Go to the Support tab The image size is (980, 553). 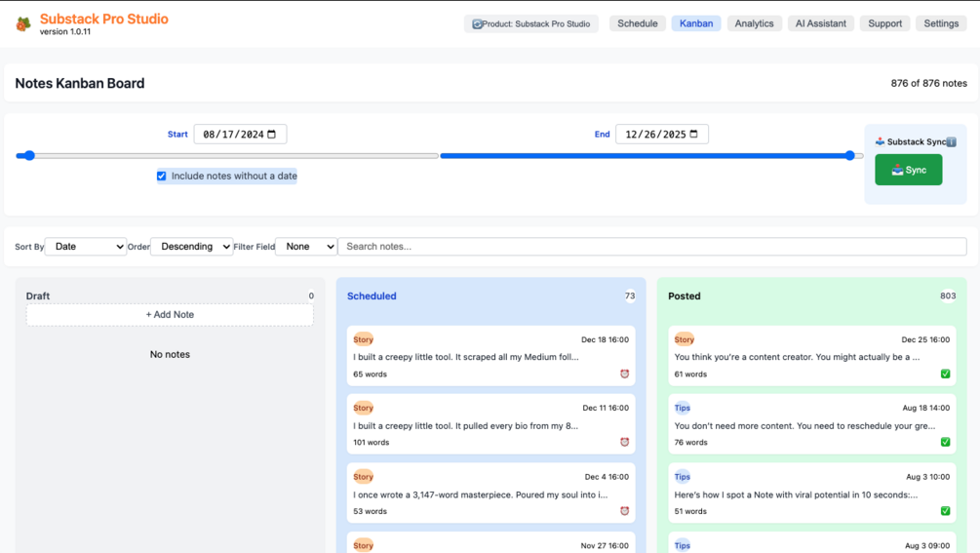(x=885, y=23)
